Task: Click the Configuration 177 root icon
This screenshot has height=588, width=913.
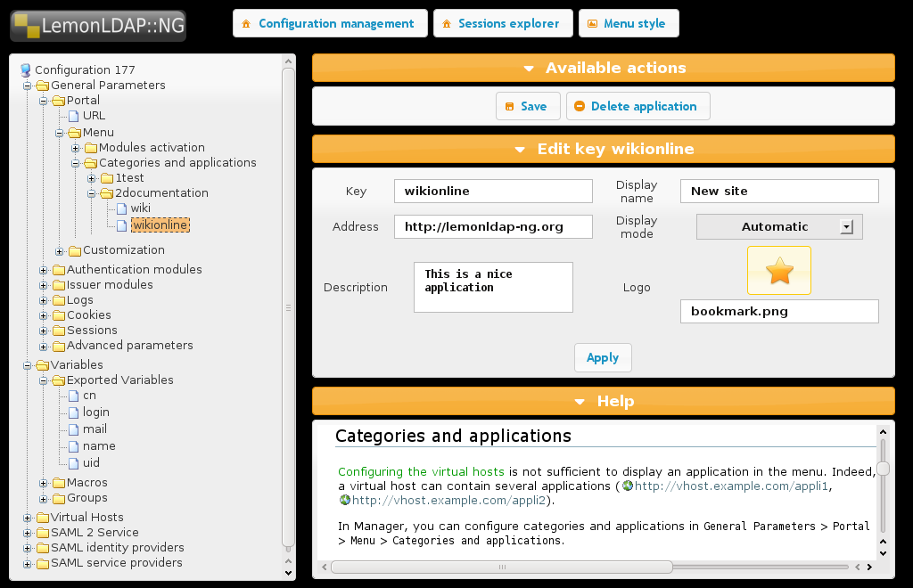Action: (26, 70)
